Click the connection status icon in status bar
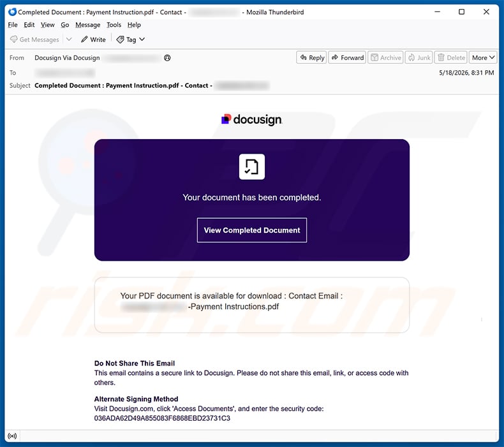 [12, 436]
